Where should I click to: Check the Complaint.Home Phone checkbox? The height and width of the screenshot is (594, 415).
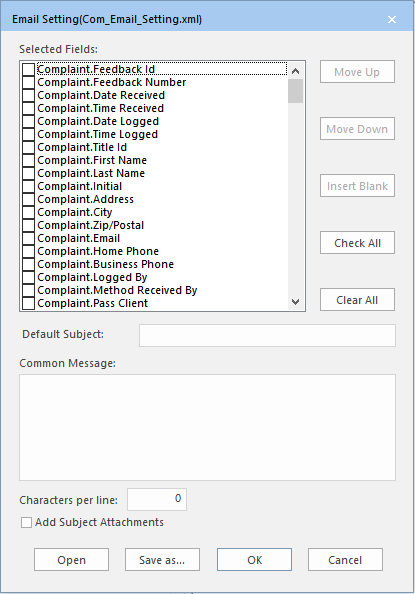[x=28, y=251]
